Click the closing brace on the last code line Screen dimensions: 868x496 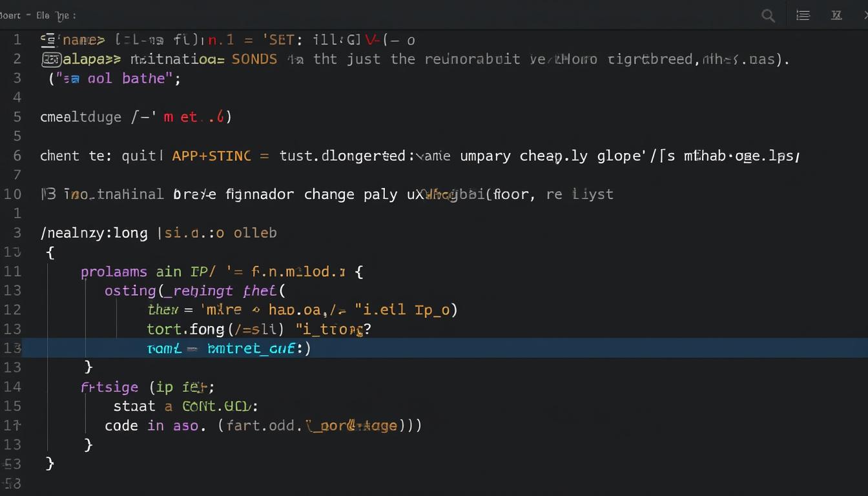pyautogui.click(x=50, y=463)
